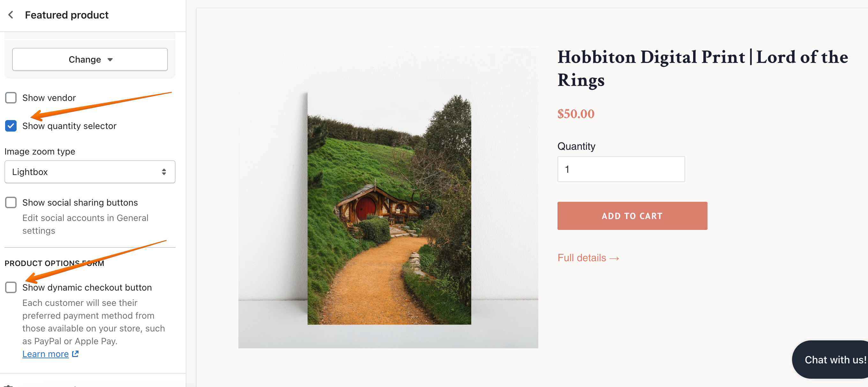The width and height of the screenshot is (868, 387).
Task: Follow the Learn more link
Action: tap(46, 353)
